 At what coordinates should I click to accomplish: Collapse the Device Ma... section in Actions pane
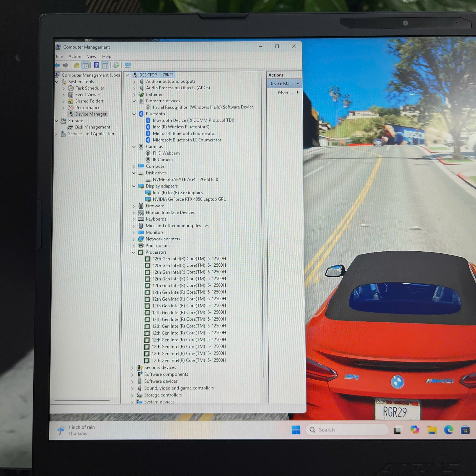297,84
